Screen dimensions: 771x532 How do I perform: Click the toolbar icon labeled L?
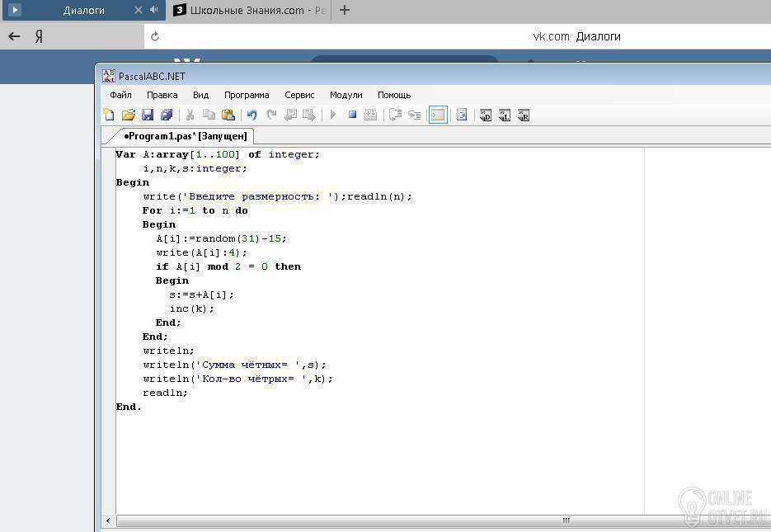pyautogui.click(x=505, y=115)
